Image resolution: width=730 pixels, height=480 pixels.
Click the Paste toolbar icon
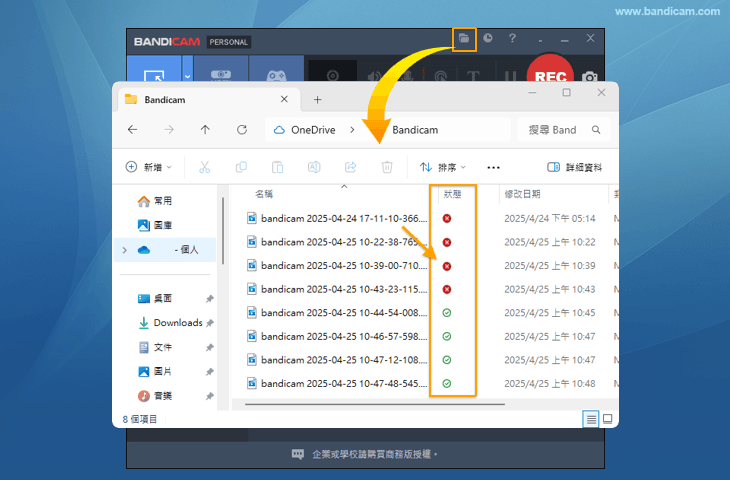(277, 167)
